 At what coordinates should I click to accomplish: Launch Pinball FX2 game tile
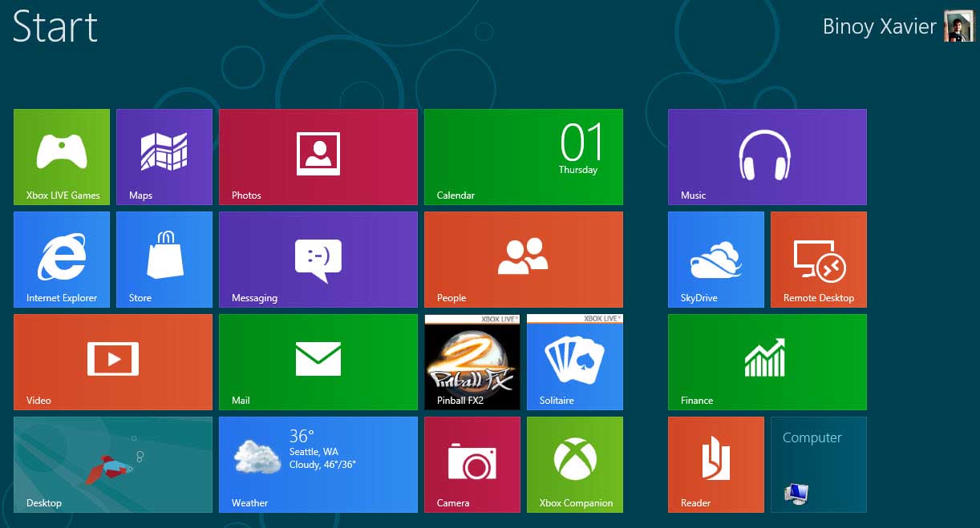coord(472,362)
